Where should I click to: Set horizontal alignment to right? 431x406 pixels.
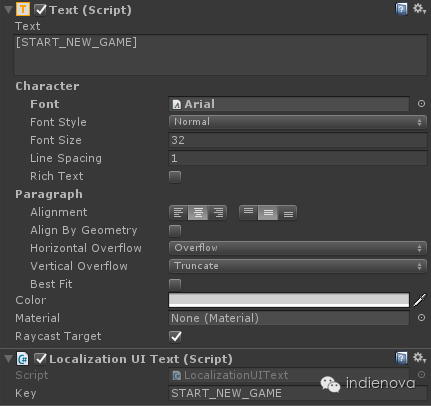pyautogui.click(x=218, y=213)
